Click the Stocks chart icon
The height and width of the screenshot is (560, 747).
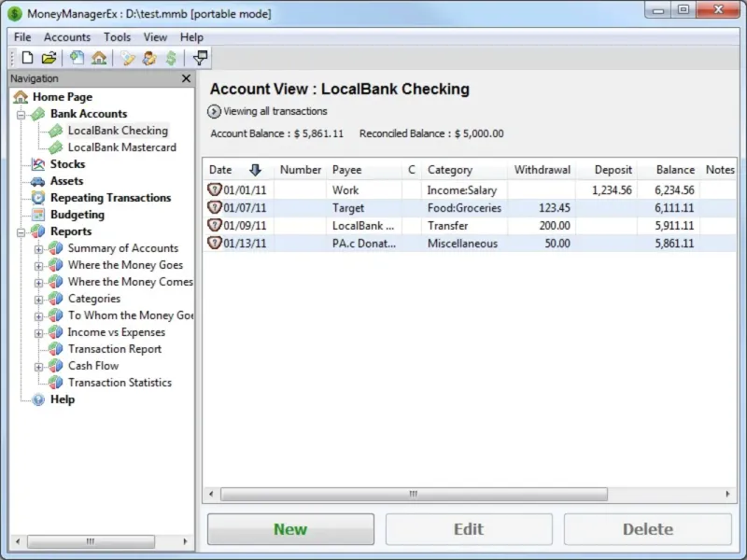coord(38,164)
